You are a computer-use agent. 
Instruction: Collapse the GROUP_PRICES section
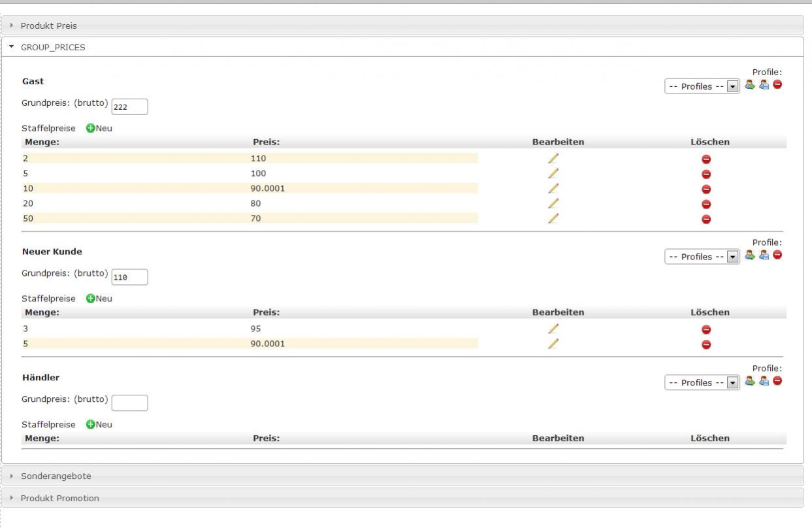53,47
